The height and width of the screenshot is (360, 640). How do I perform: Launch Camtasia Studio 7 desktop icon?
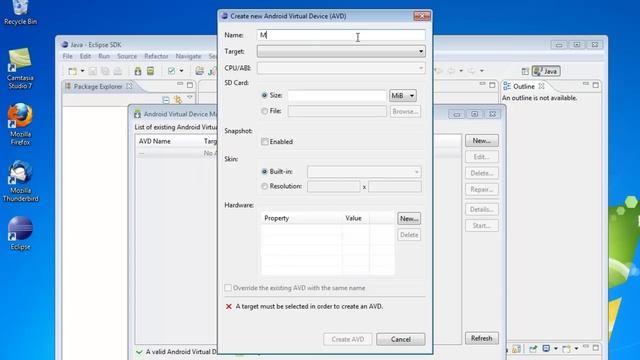click(20, 69)
